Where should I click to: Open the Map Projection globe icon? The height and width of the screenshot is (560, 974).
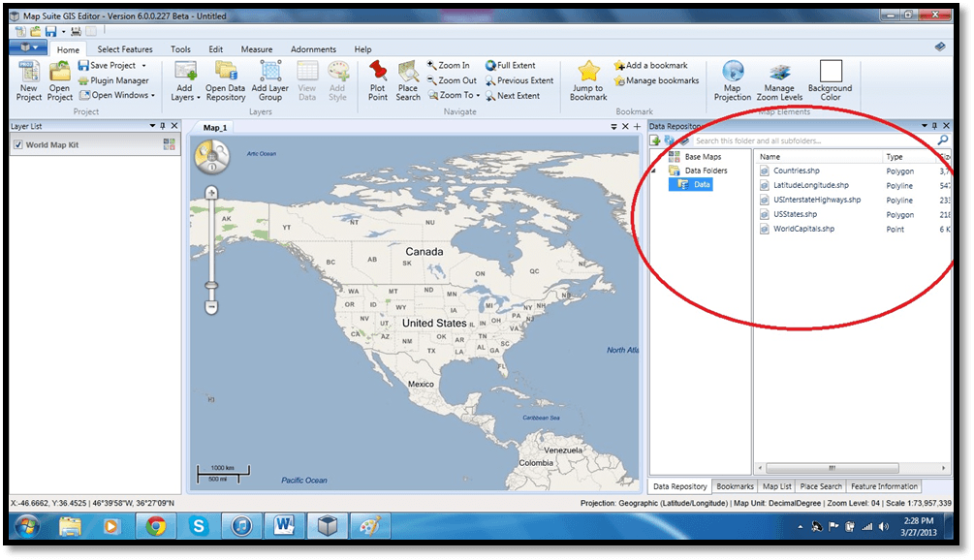tap(733, 73)
